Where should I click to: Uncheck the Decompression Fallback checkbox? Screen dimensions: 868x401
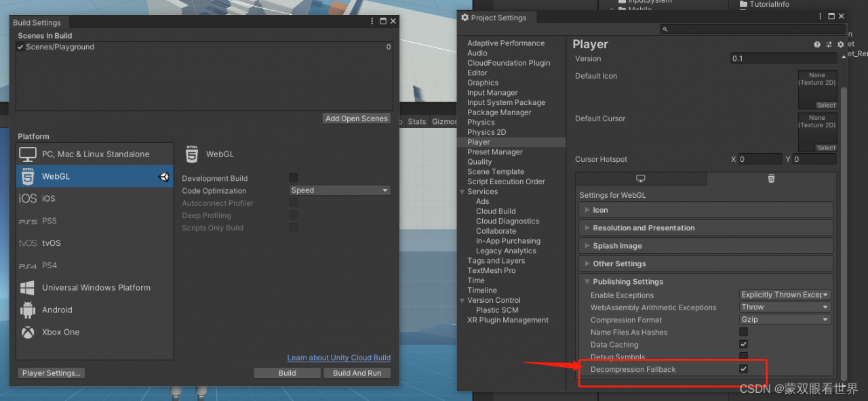click(x=743, y=369)
